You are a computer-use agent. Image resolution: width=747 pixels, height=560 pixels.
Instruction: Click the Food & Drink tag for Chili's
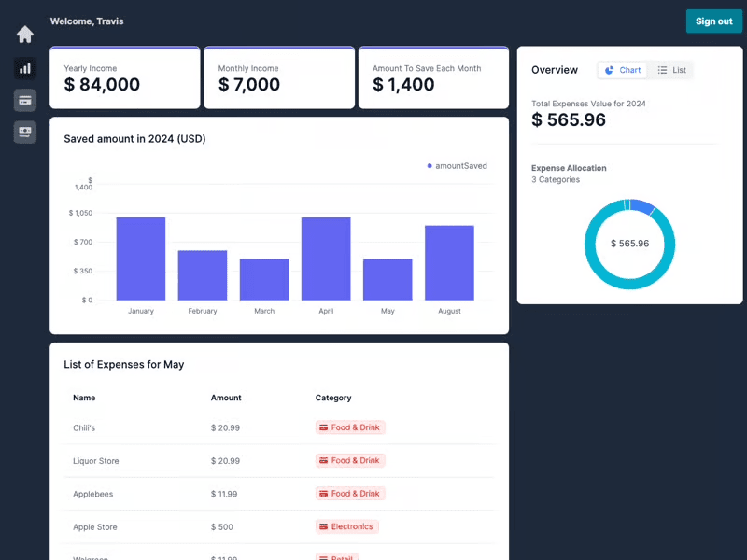pyautogui.click(x=350, y=427)
